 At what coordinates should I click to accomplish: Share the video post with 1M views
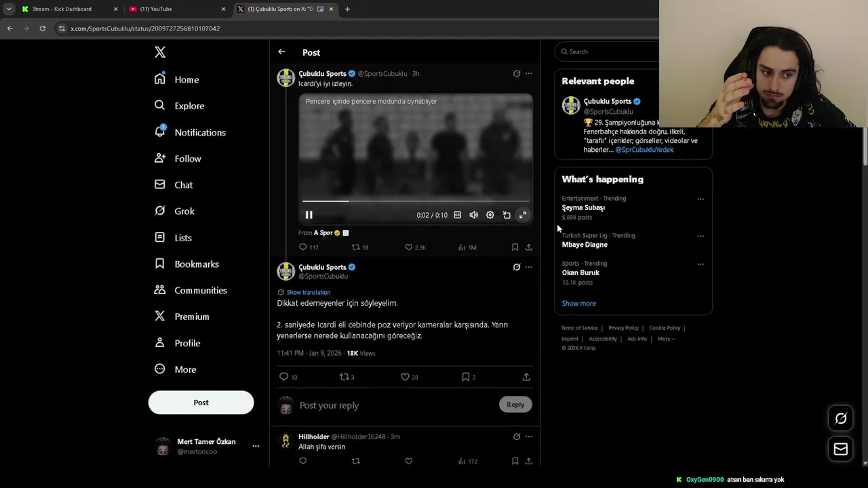point(529,247)
